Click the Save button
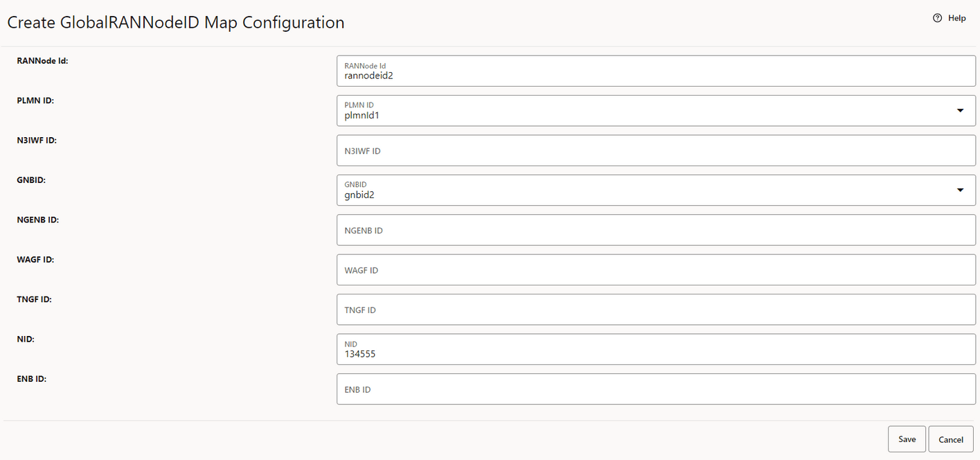The width and height of the screenshot is (980, 460). tap(907, 439)
